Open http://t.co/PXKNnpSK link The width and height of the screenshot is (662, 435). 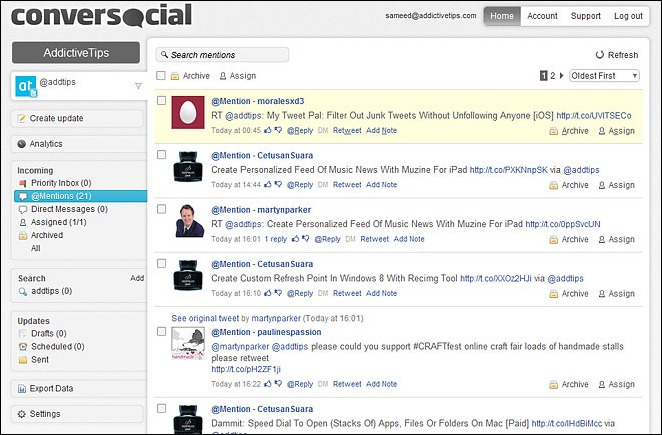point(508,170)
